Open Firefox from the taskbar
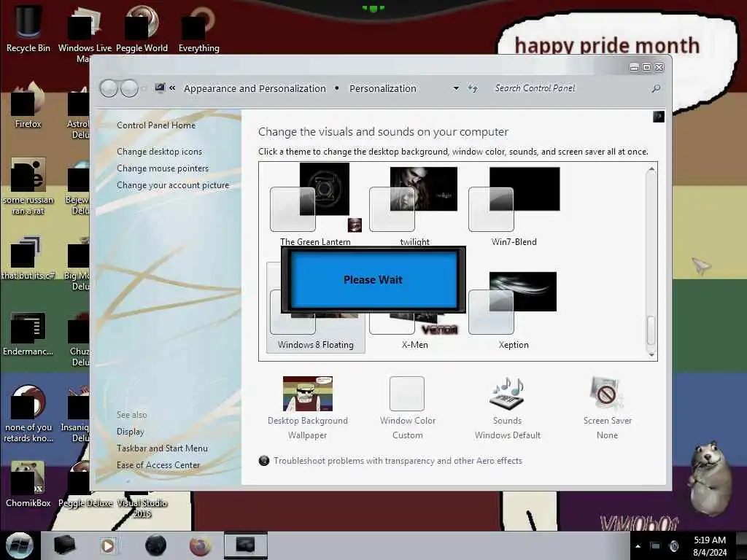The width and height of the screenshot is (747, 560). 201,545
